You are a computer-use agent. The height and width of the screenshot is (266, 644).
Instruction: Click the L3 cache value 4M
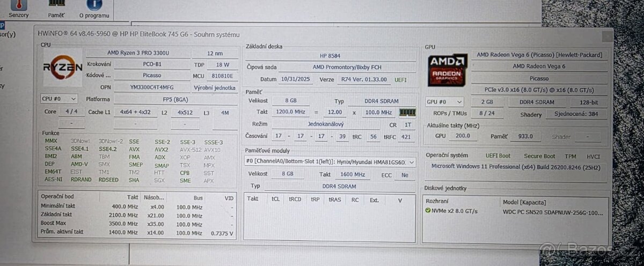pyautogui.click(x=225, y=113)
